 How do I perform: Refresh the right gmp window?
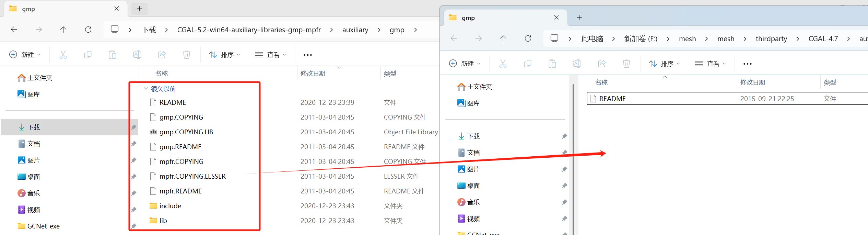528,38
